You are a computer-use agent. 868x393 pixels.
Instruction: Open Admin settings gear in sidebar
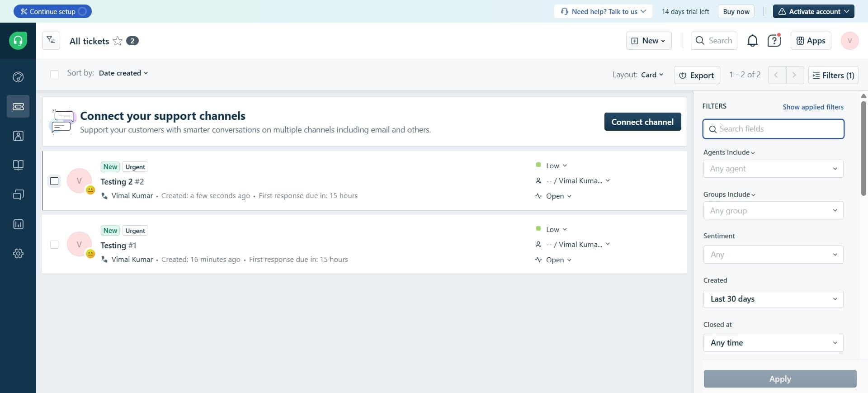18,254
